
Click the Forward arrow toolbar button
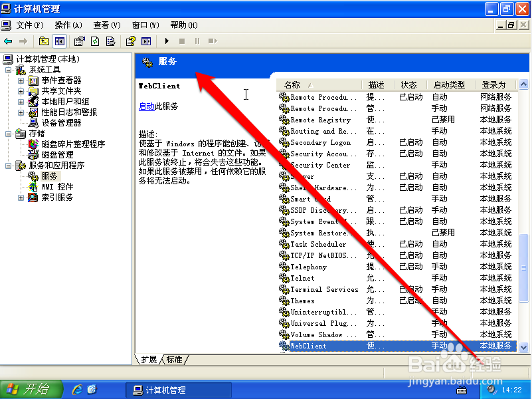pos(23,41)
